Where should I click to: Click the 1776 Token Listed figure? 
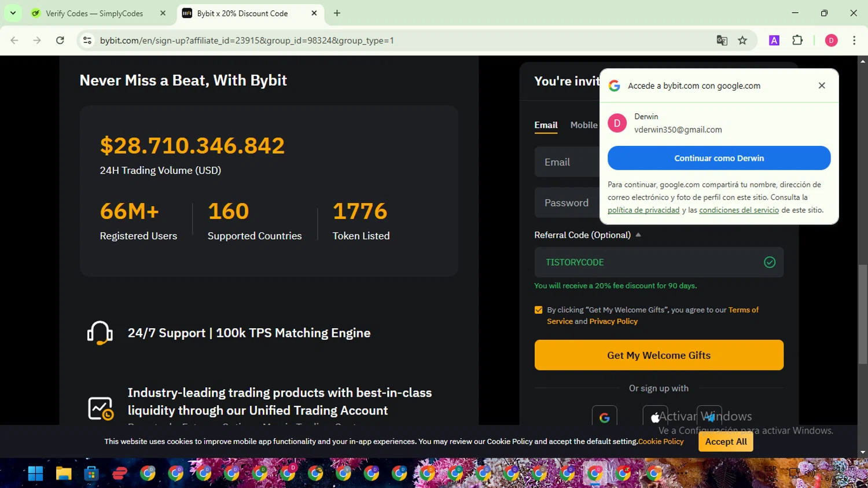pyautogui.click(x=360, y=211)
